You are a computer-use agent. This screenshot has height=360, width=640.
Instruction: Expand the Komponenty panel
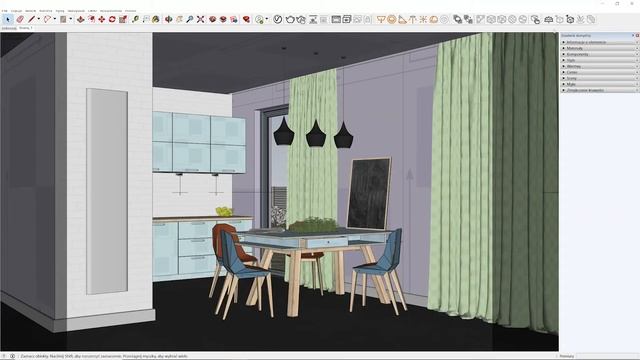click(599, 54)
